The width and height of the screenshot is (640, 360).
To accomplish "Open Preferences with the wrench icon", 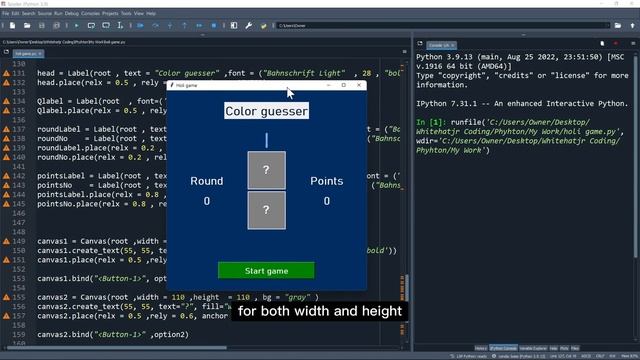I will click(249, 26).
